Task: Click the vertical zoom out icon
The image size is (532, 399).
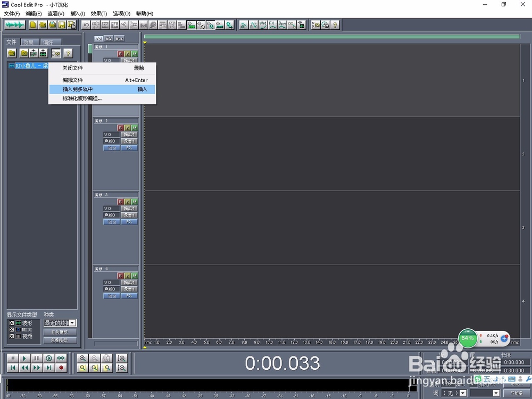Action: pyautogui.click(x=122, y=368)
